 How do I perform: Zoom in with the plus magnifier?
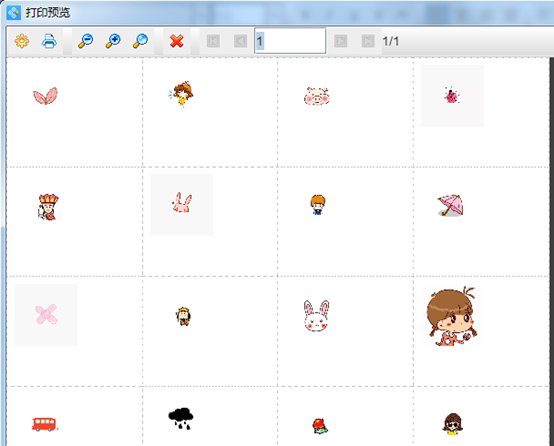(113, 41)
